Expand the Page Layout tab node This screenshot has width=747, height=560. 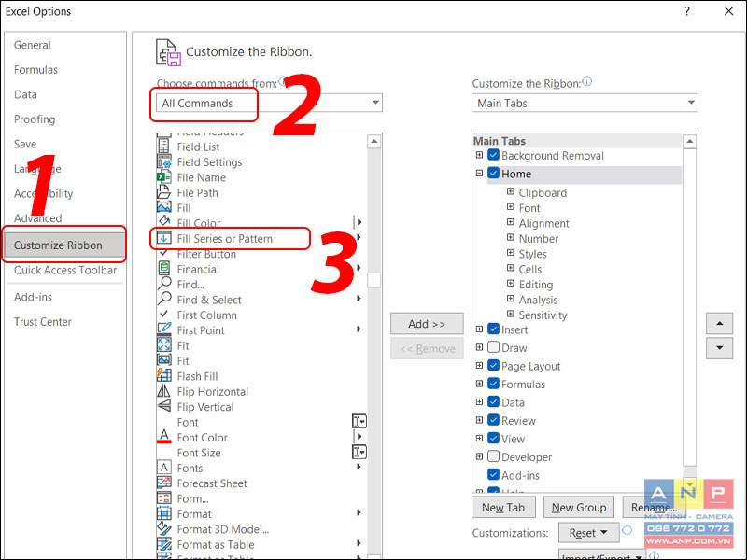click(479, 366)
